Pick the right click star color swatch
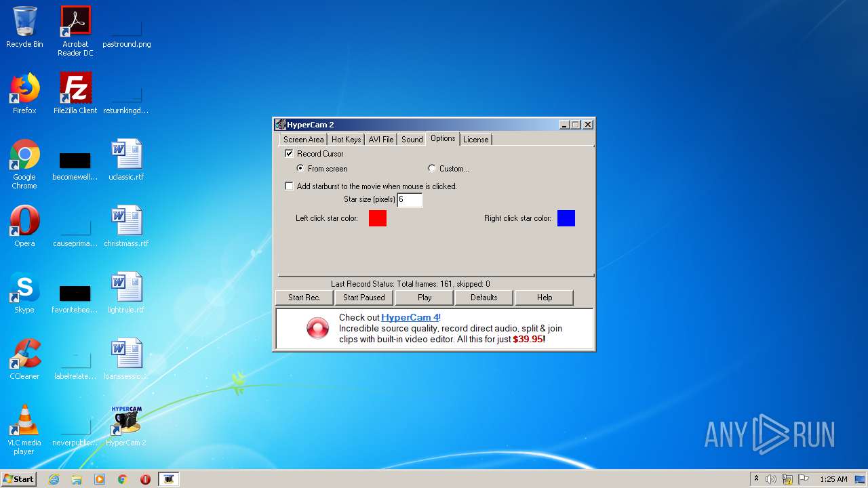Screen dimensions: 868x488 click(566, 218)
